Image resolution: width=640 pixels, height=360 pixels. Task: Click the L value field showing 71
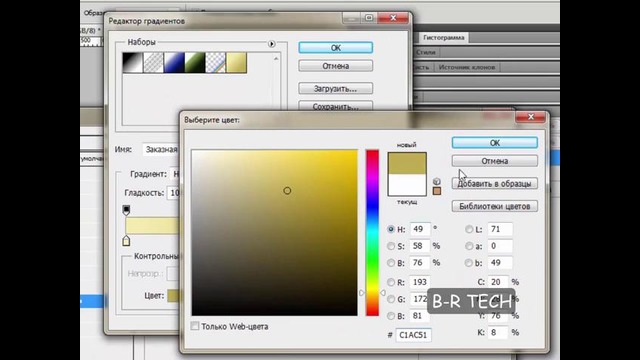(x=500, y=229)
